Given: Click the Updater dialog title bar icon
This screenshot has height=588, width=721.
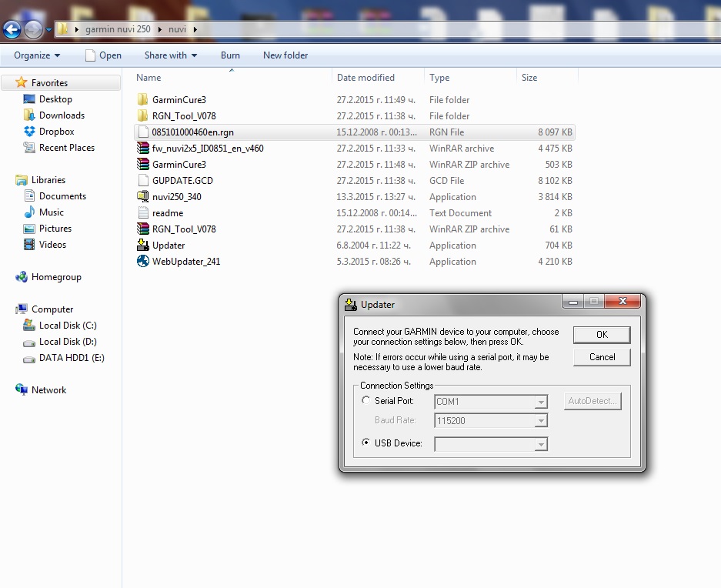Looking at the screenshot, I should [351, 304].
